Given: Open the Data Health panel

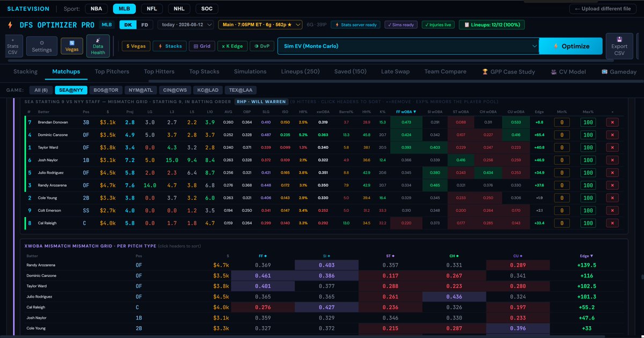Looking at the screenshot, I should click(98, 46).
